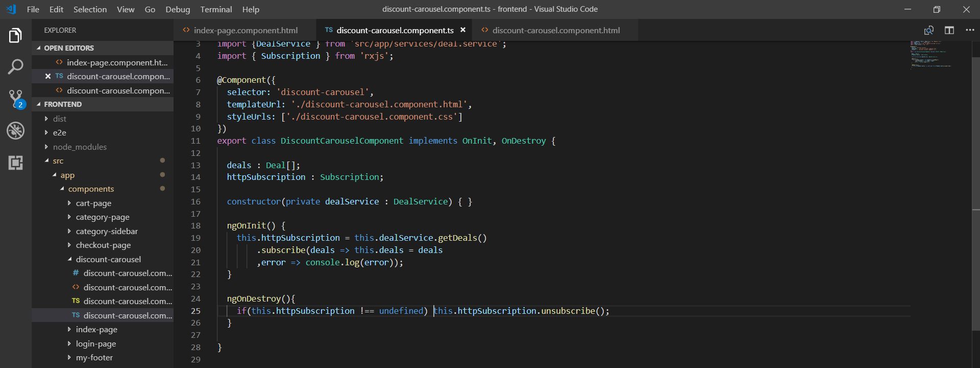Open Source Control view with 2 changes
The width and height of the screenshot is (980, 368).
pyautogui.click(x=16, y=99)
